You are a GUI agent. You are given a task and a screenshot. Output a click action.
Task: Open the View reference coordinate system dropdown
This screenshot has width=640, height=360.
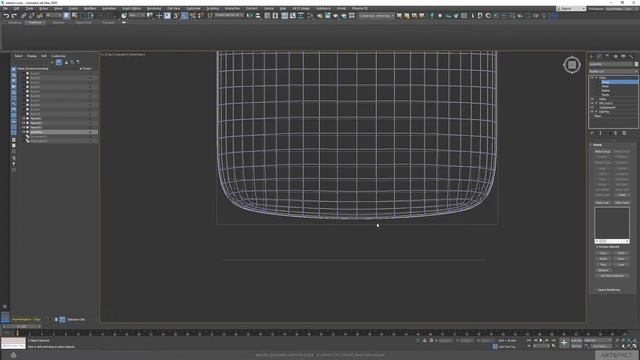tap(137, 16)
